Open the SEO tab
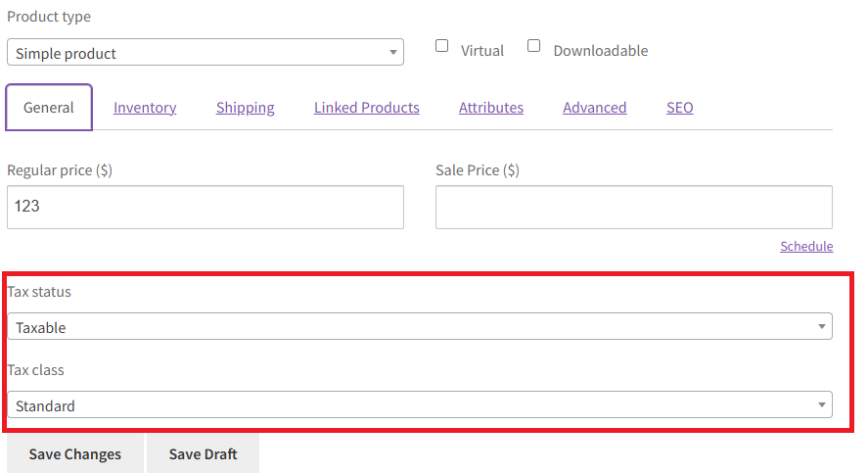The image size is (868, 473). click(x=680, y=108)
